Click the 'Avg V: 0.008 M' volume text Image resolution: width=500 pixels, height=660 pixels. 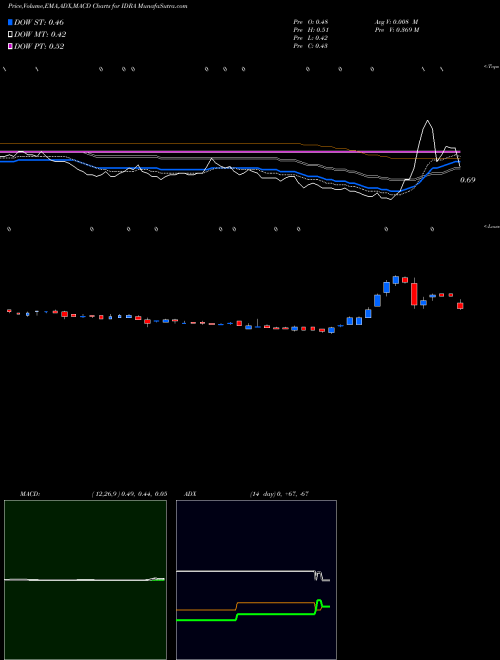(396, 22)
